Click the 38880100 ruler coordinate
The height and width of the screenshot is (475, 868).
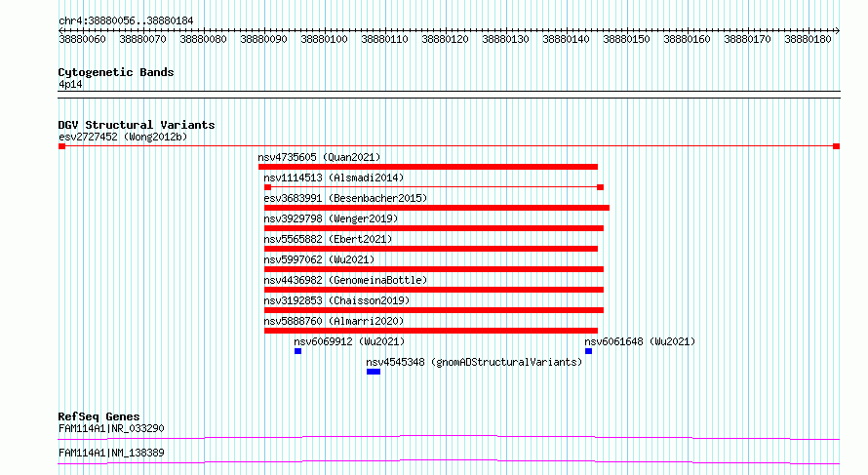click(324, 39)
